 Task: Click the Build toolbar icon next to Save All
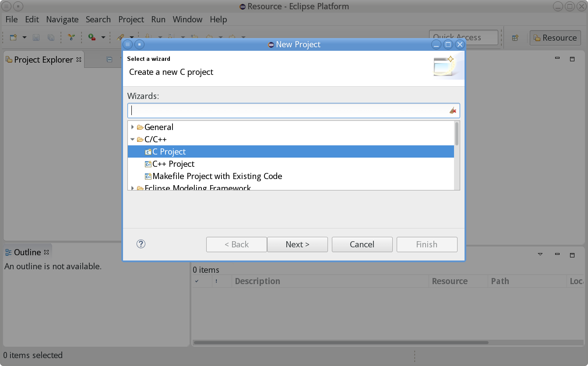pos(71,38)
